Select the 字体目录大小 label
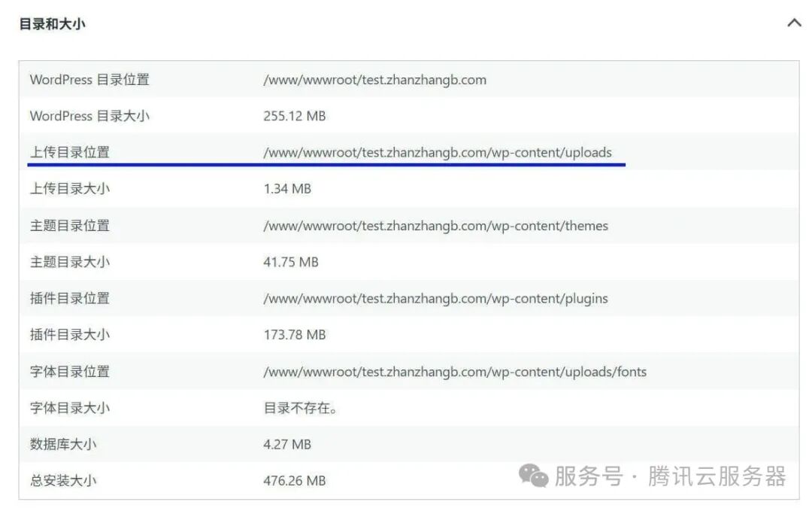Image resolution: width=812 pixels, height=508 pixels. pos(70,408)
